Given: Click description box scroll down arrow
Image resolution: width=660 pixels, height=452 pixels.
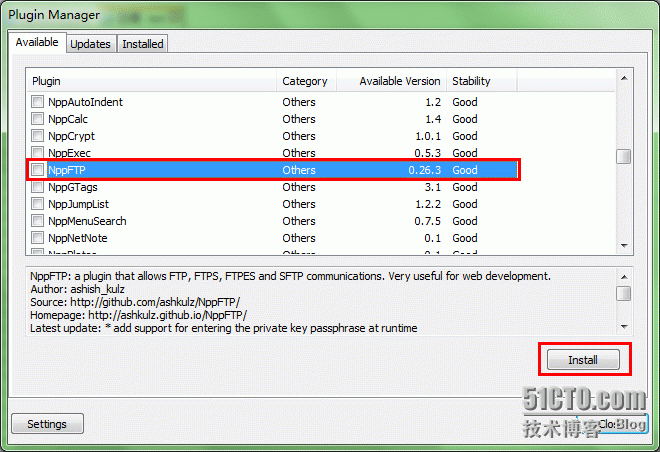Looking at the screenshot, I should (x=624, y=327).
